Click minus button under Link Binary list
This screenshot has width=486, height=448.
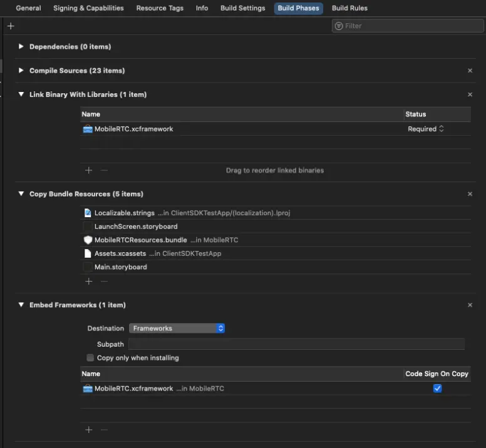click(x=104, y=170)
